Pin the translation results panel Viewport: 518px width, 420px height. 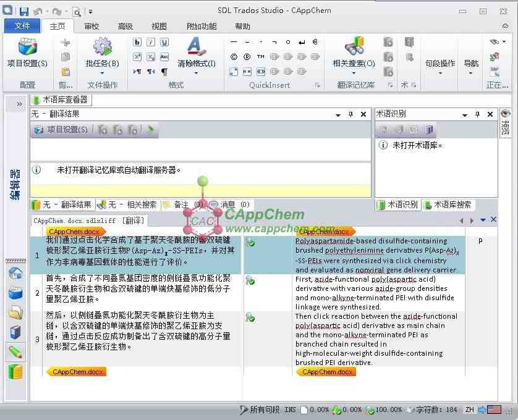[351, 114]
